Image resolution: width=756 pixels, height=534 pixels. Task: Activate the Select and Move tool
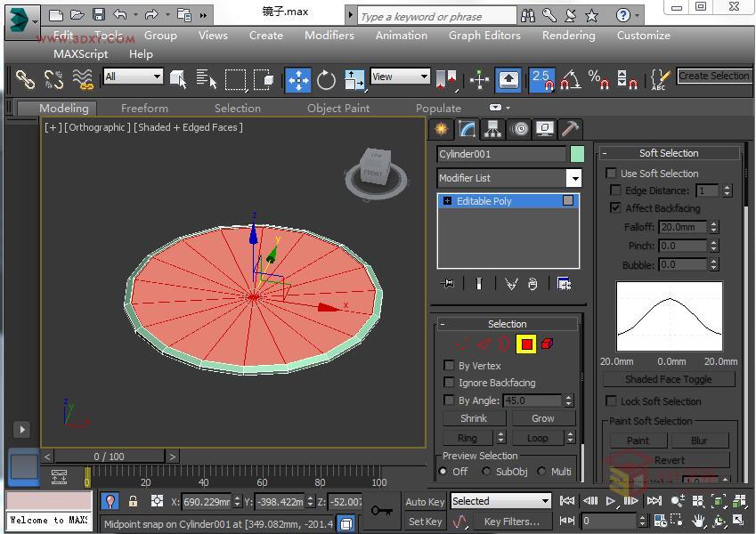297,80
